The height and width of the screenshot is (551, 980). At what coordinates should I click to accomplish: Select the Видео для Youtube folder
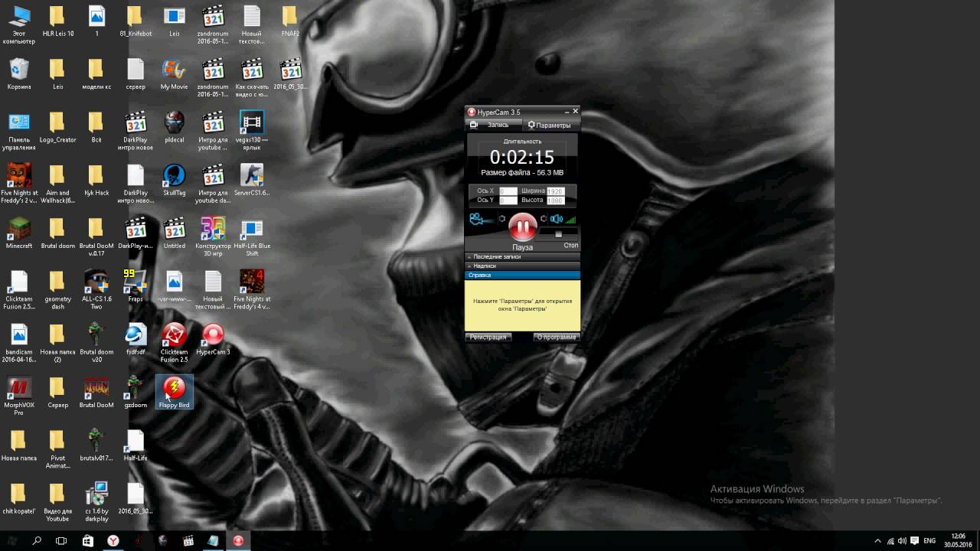[57, 502]
